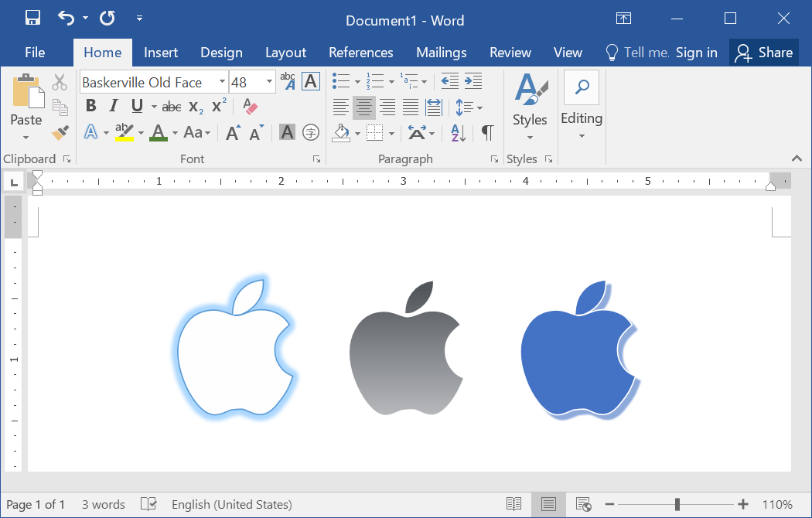Select Center alignment
The height and width of the screenshot is (518, 812).
[x=364, y=107]
